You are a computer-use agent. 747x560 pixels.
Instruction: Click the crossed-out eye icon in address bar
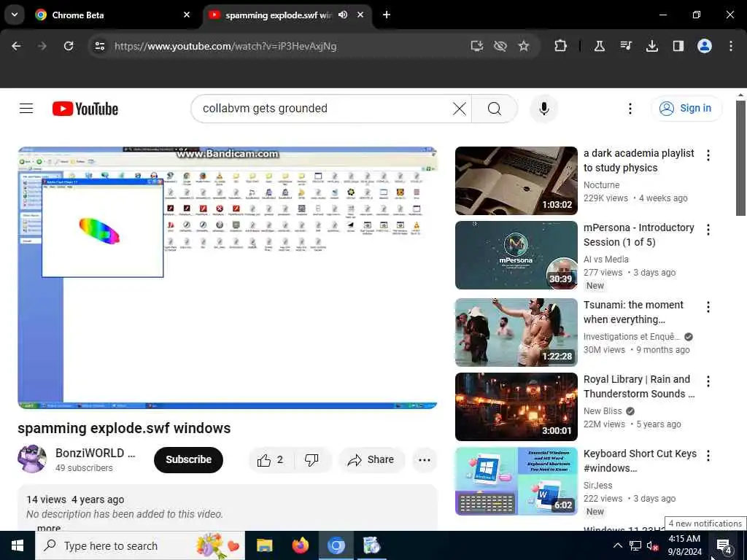500,46
